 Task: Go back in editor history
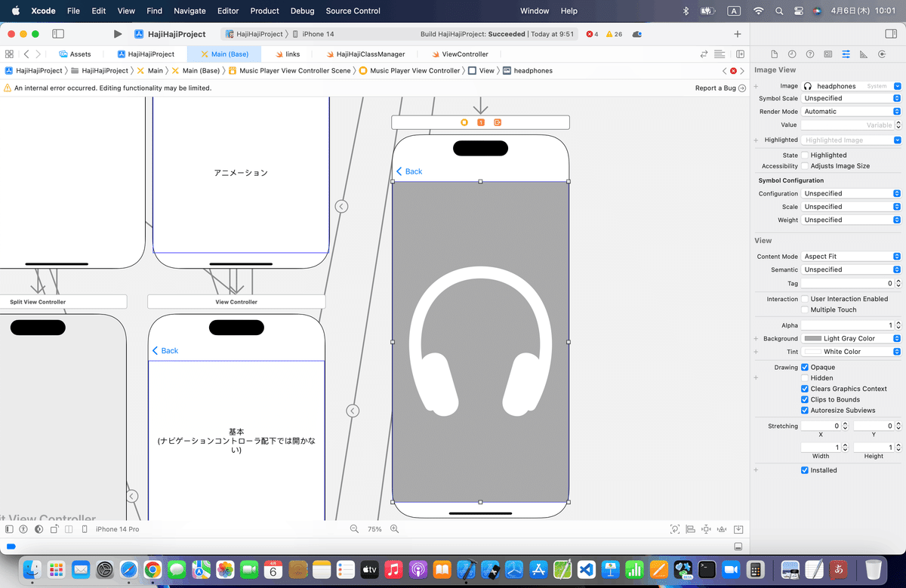coord(26,54)
